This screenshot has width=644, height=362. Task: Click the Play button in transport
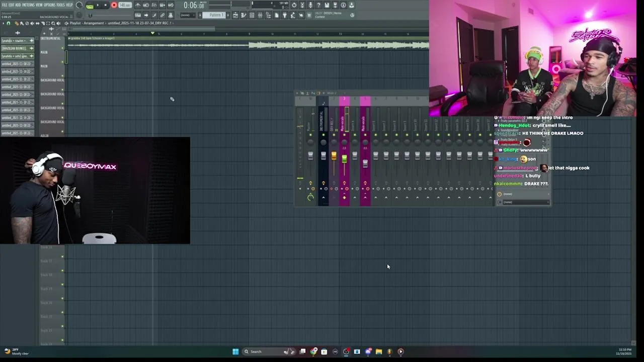coord(98,5)
